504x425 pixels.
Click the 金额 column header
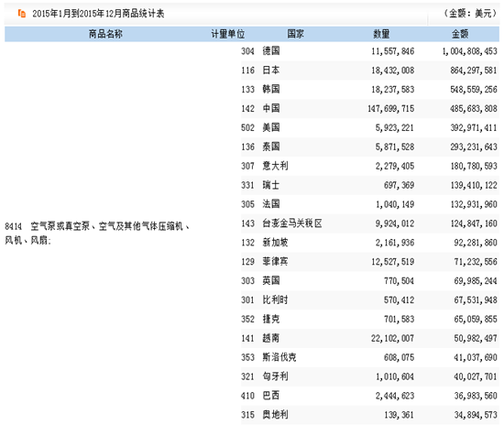point(460,34)
